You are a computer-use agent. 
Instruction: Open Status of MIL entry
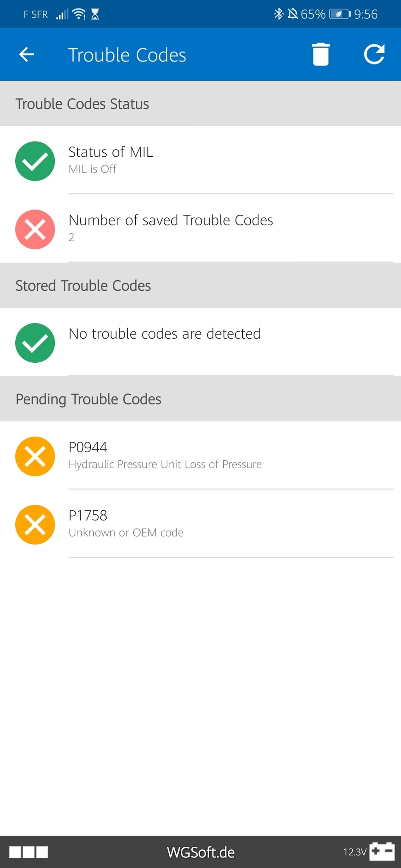pos(200,160)
